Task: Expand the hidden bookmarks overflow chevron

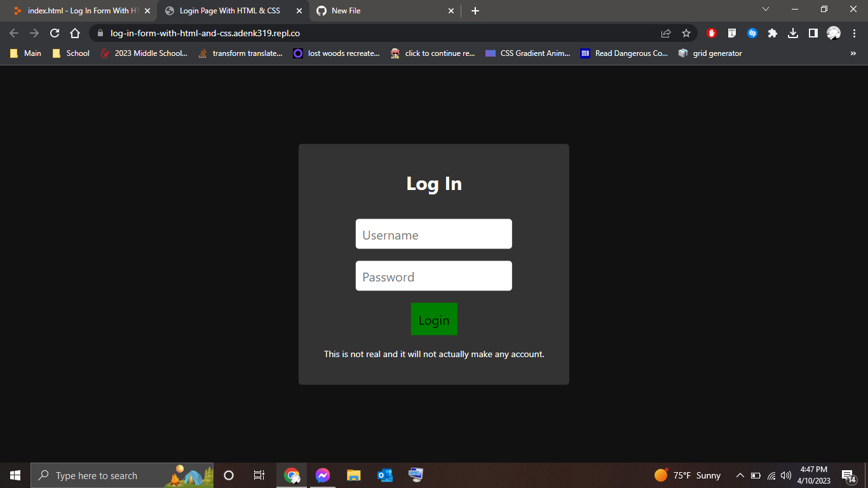Action: coord(853,53)
